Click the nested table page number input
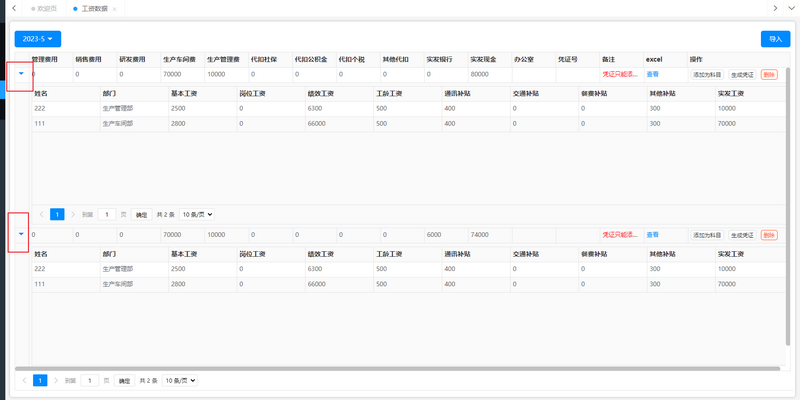This screenshot has width=800, height=400. click(107, 214)
